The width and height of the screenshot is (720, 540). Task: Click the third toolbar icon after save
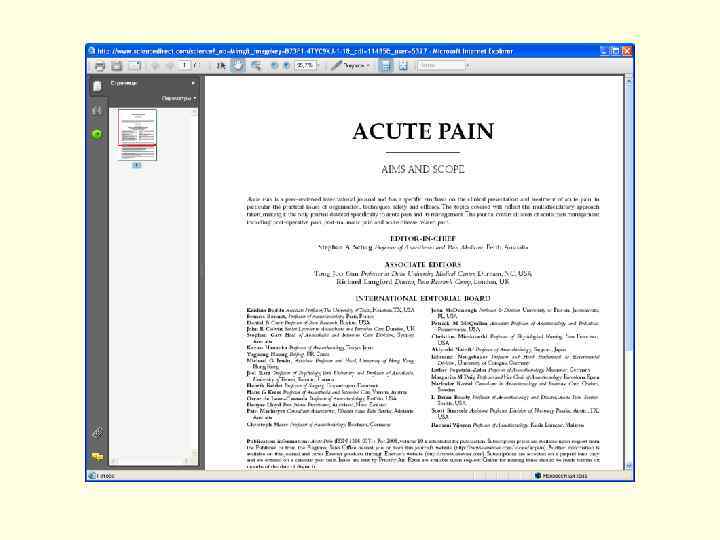pyautogui.click(x=135, y=66)
